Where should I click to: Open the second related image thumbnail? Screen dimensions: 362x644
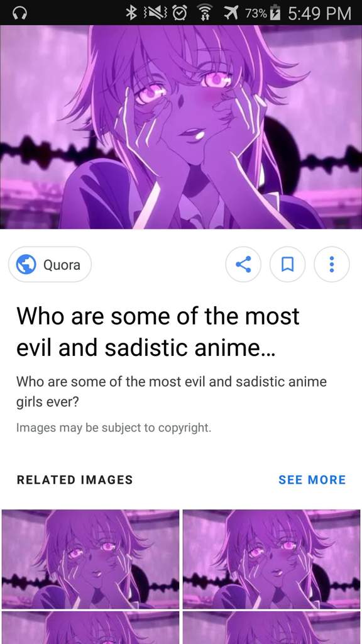pos(271,559)
